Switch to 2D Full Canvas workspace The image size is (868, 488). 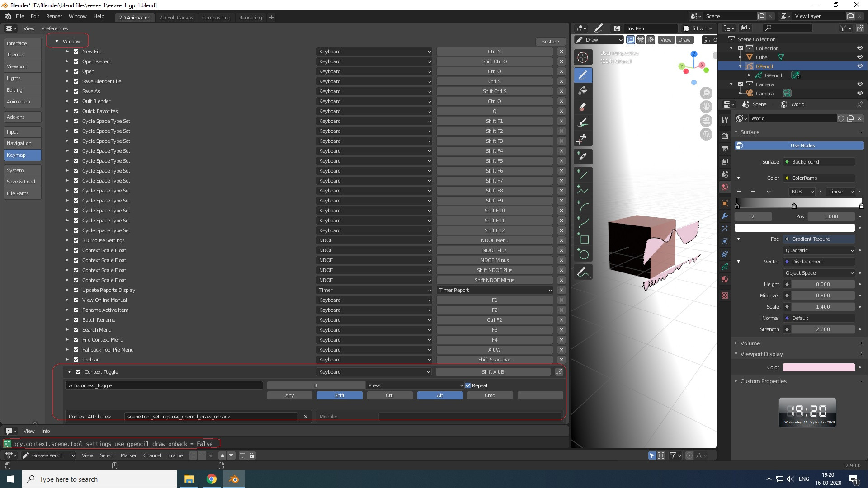click(x=176, y=18)
